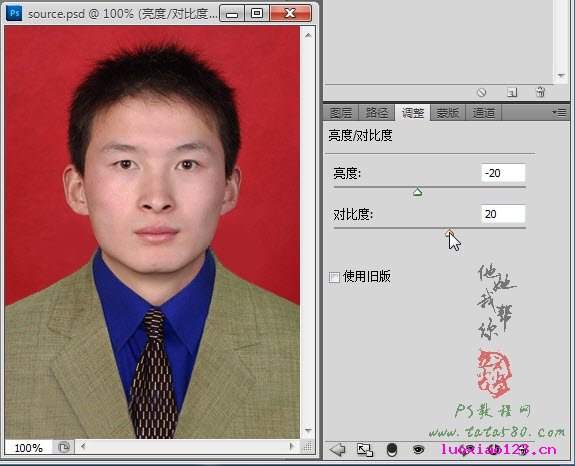The height and width of the screenshot is (466, 575).
Task: Click the no-entry cancel icon in upper panel
Action: click(481, 92)
